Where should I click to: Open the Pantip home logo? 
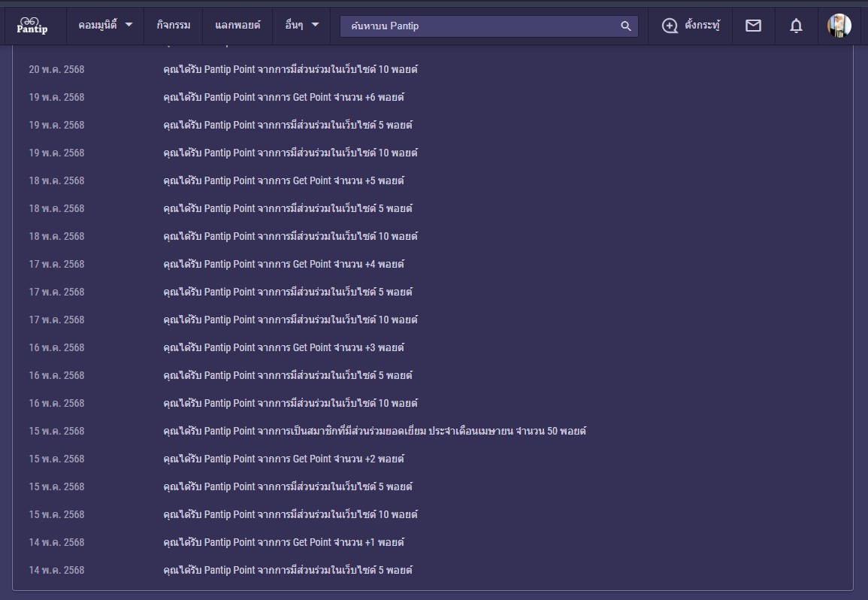click(x=32, y=26)
